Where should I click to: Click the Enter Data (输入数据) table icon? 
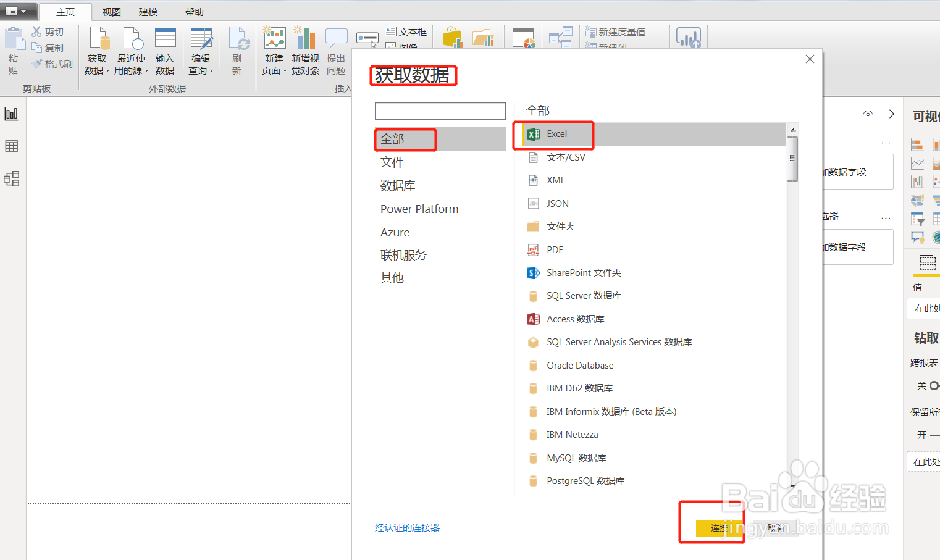click(165, 38)
